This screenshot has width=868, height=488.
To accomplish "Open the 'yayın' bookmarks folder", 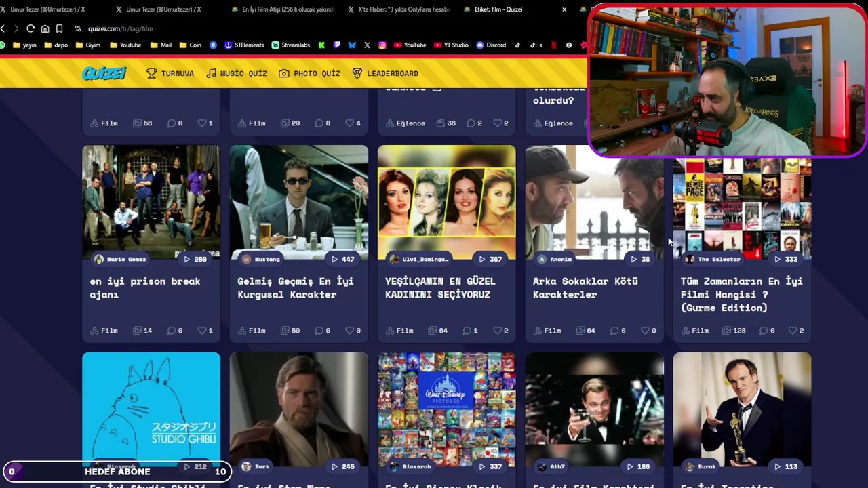I will click(24, 45).
